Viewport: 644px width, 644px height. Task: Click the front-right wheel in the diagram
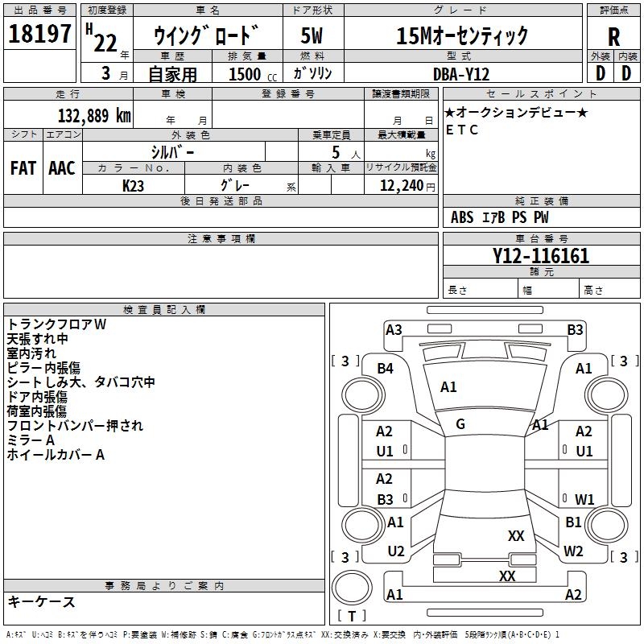point(606,394)
